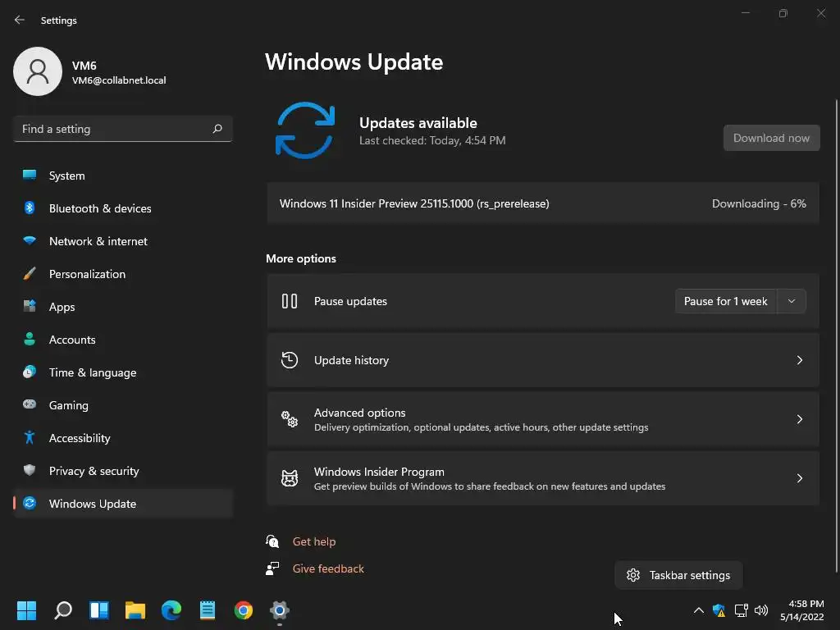
Task: Open Advanced options chevron
Action: pyautogui.click(x=799, y=419)
